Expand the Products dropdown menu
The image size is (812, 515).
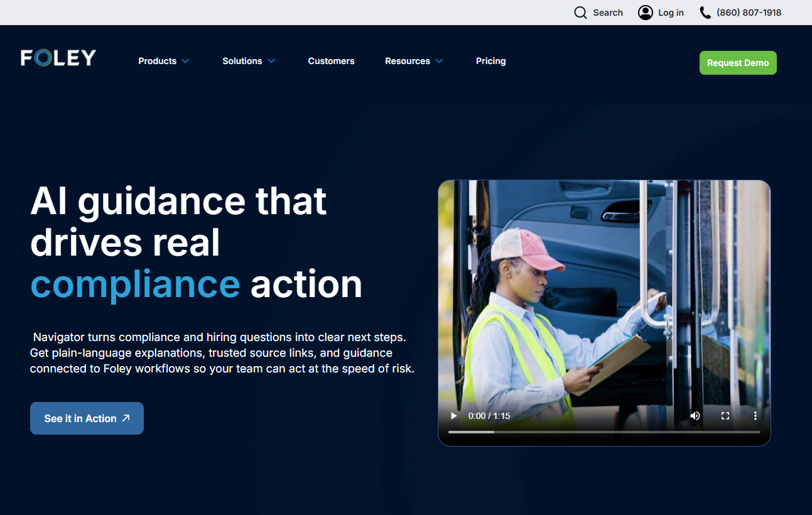tap(164, 61)
